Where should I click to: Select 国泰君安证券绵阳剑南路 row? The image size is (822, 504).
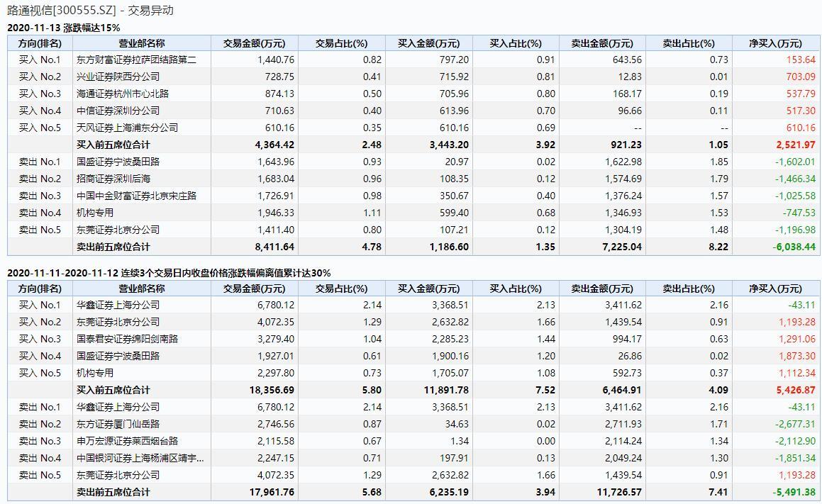[413, 339]
